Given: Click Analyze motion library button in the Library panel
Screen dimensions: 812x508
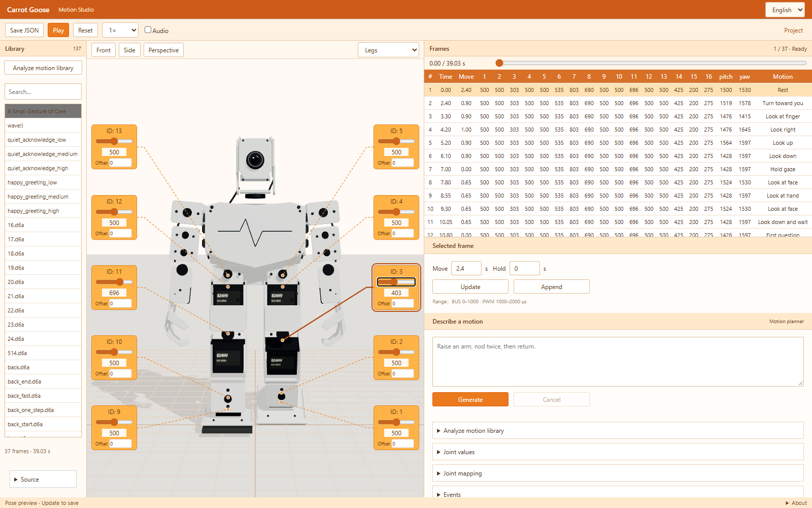Looking at the screenshot, I should pos(43,68).
